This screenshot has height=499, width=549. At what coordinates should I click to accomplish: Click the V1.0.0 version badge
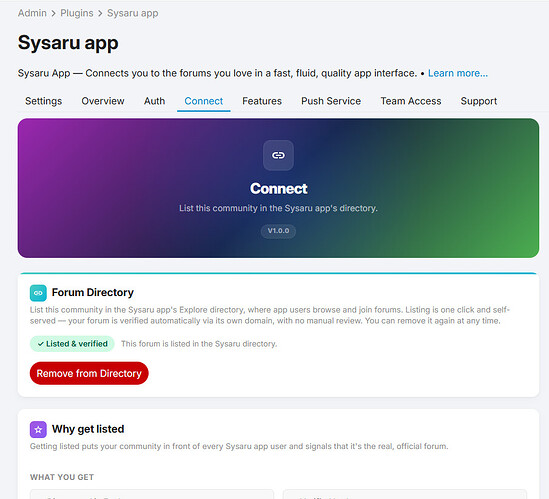click(x=278, y=231)
